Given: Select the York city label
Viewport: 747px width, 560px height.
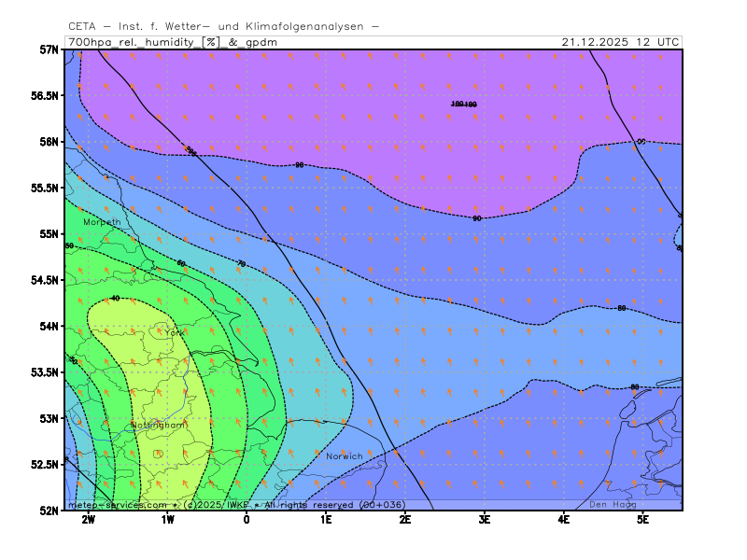Looking at the screenshot, I should (175, 332).
